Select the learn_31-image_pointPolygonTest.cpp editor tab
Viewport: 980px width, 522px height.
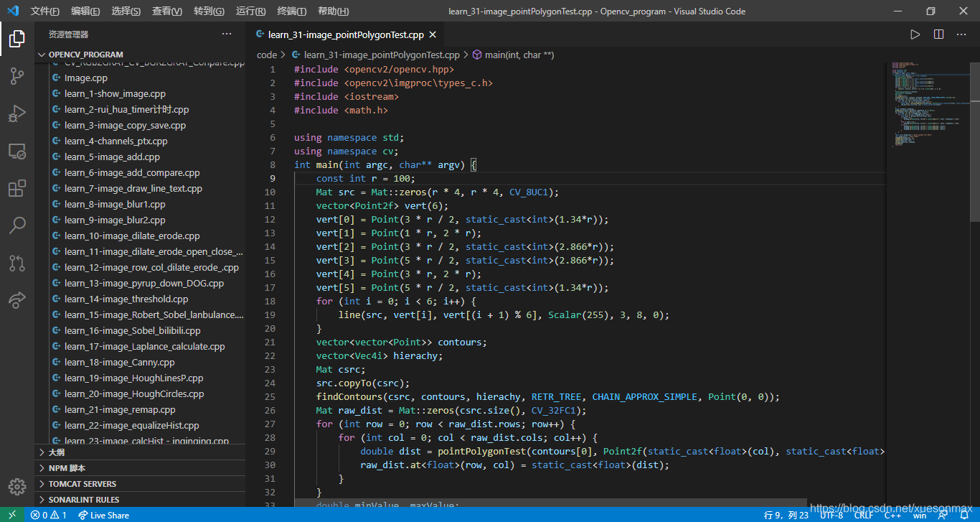346,34
